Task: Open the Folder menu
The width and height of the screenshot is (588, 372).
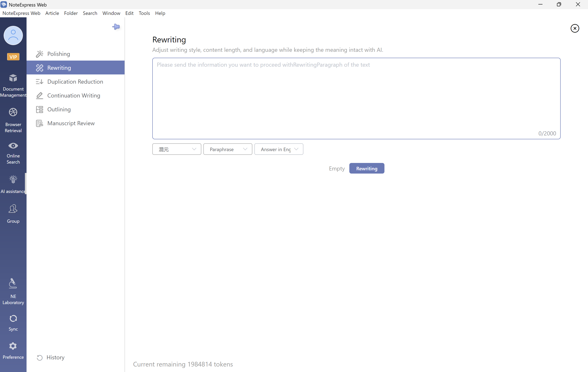Action: pyautogui.click(x=71, y=13)
